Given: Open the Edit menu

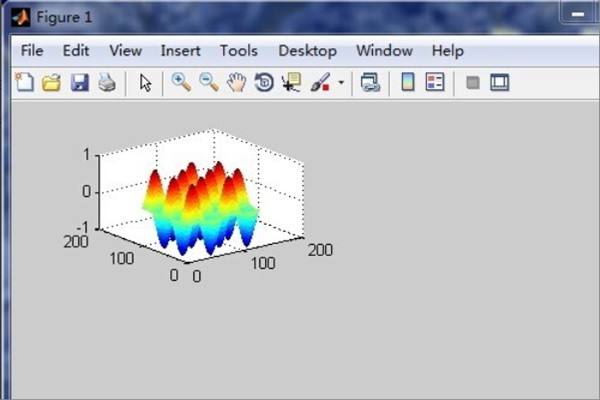Looking at the screenshot, I should tap(76, 51).
